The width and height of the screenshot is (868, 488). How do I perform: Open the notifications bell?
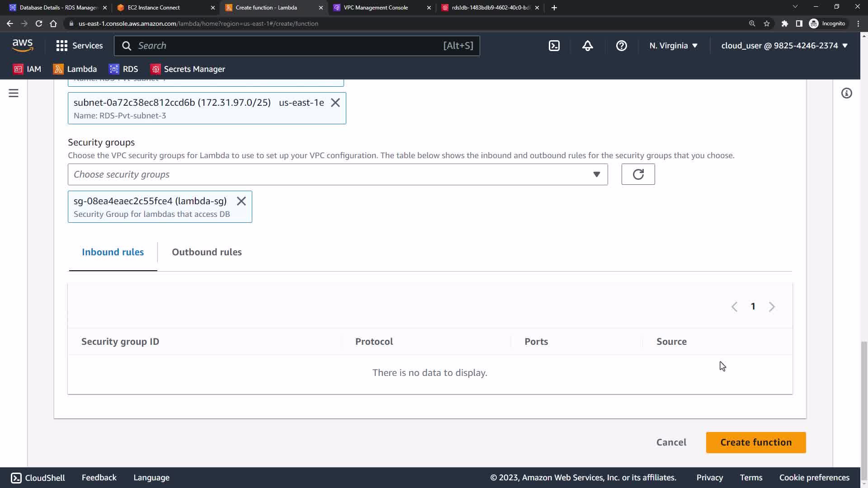click(x=587, y=46)
